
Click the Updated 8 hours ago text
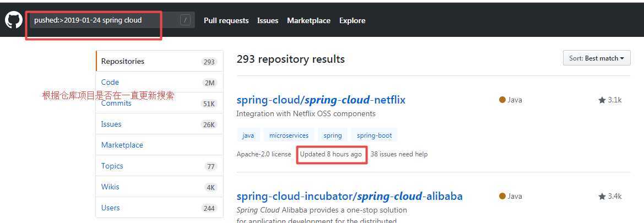(331, 154)
